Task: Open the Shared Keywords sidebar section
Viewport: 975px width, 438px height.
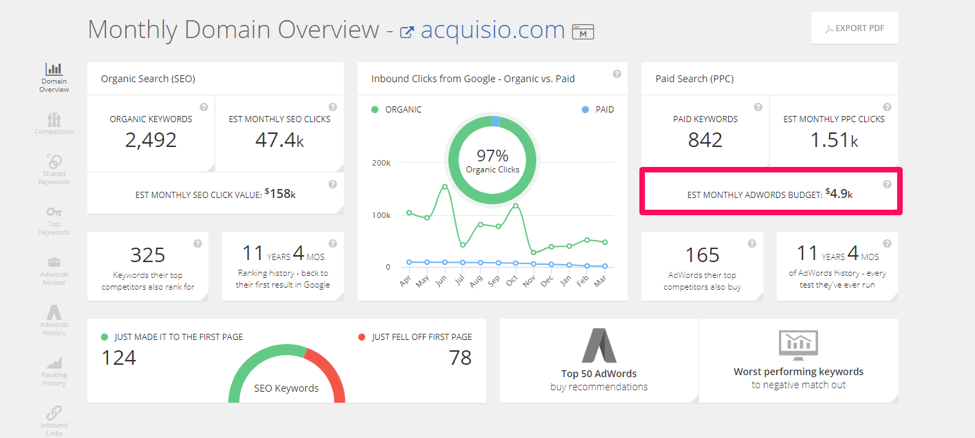Action: point(54,169)
